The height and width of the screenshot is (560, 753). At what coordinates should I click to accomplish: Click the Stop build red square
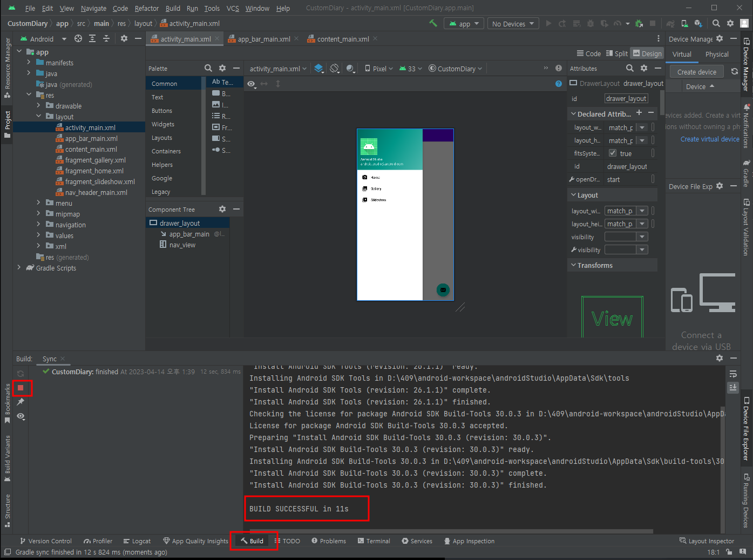click(x=21, y=388)
